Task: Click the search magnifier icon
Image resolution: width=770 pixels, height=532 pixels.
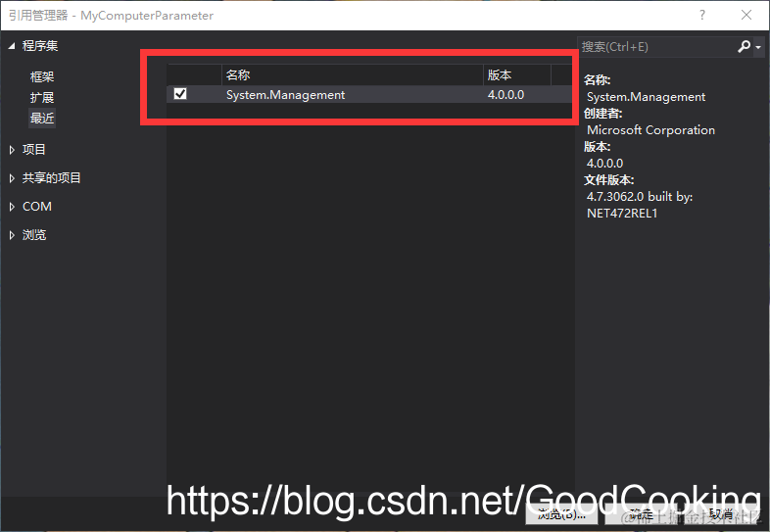Action: tap(744, 47)
